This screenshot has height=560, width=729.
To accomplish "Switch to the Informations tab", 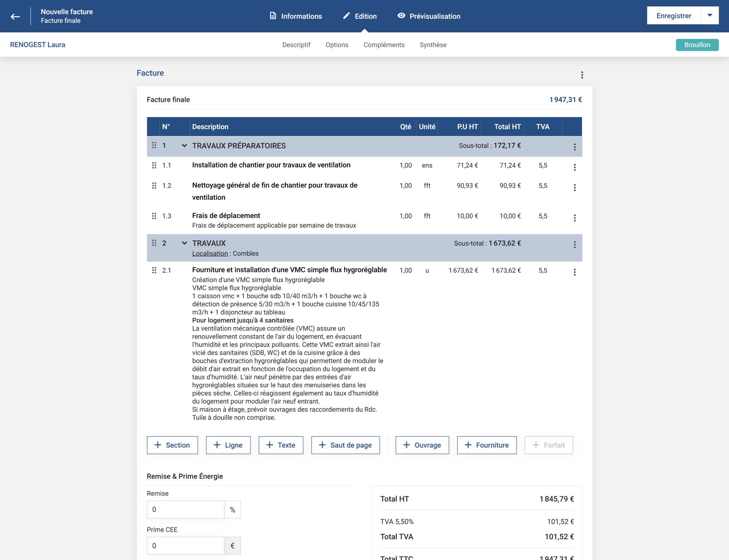I will (x=296, y=16).
